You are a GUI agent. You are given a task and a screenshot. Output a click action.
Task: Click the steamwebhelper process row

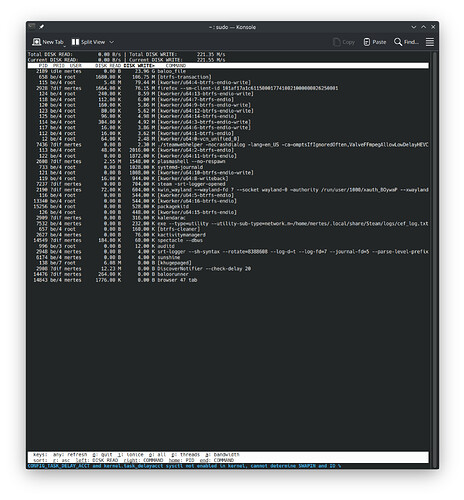click(x=228, y=145)
